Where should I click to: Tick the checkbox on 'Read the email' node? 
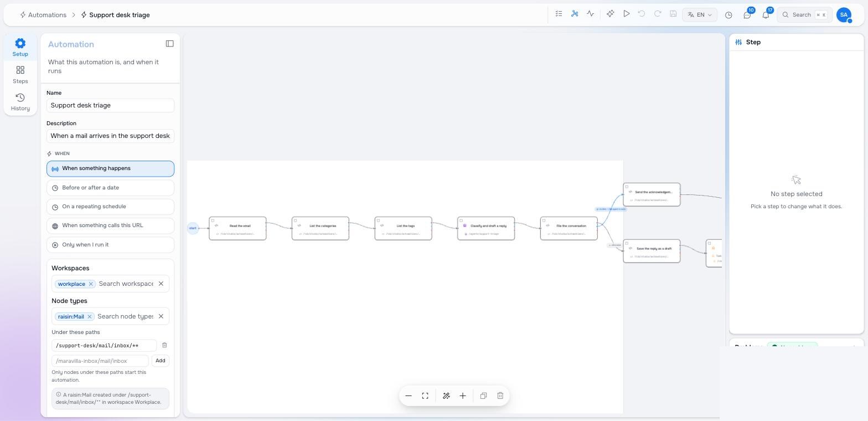(213, 220)
